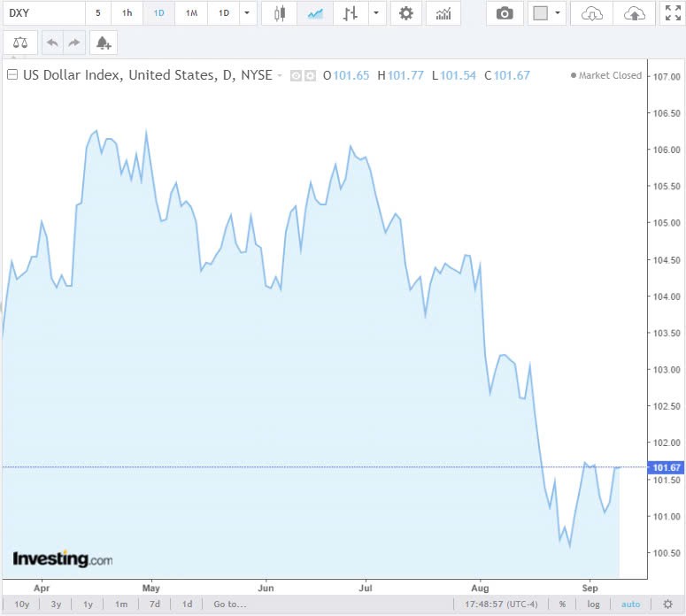Screen dimensions: 686x616
Task: Toggle series visibility eye icon
Action: pos(296,76)
